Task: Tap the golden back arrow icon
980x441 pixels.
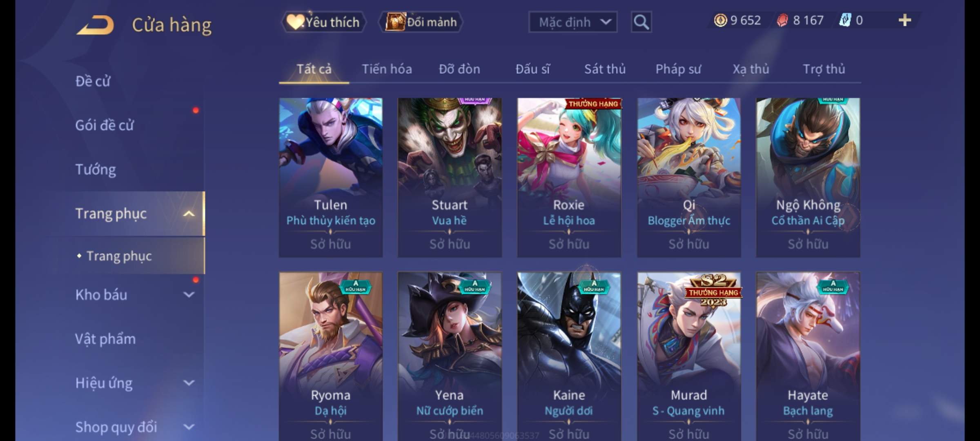Action: (95, 25)
